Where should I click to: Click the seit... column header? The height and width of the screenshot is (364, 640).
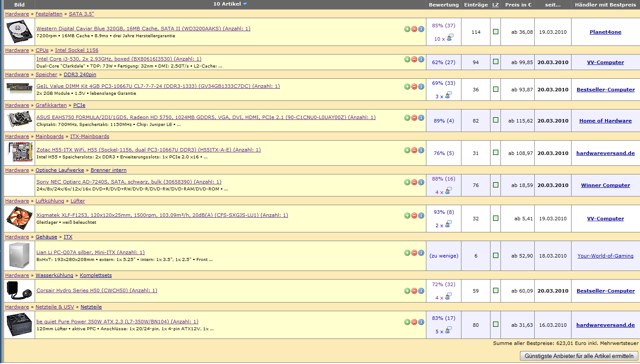553,5
